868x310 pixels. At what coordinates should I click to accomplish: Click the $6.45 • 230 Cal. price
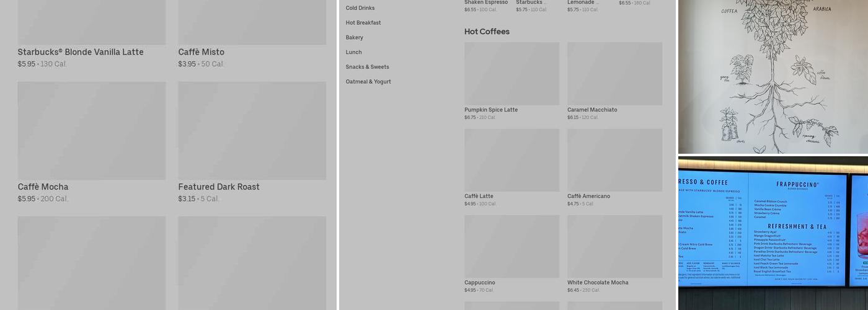tap(583, 290)
